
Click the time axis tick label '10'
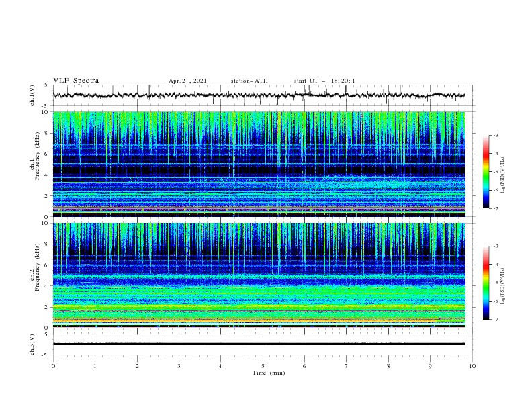472,366
